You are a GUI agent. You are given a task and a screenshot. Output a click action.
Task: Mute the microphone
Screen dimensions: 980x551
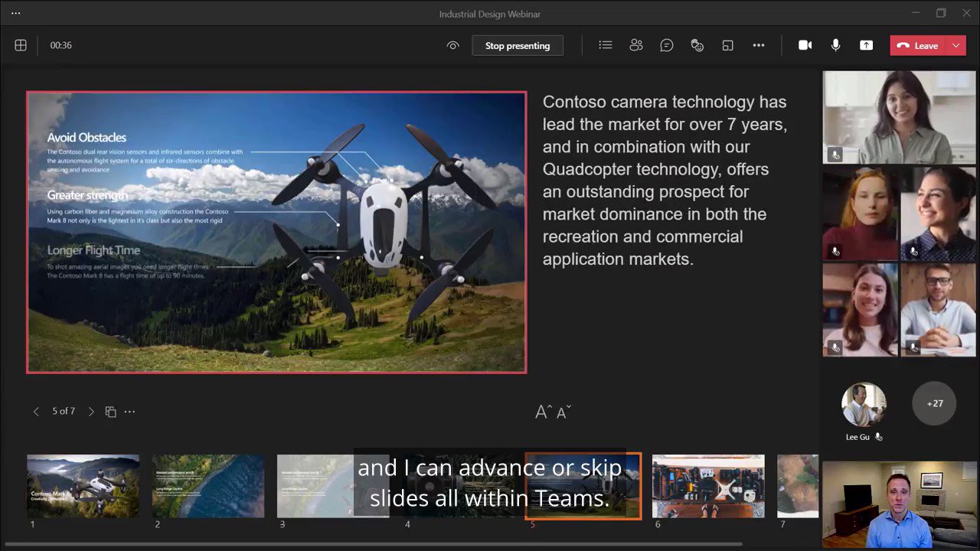click(836, 45)
